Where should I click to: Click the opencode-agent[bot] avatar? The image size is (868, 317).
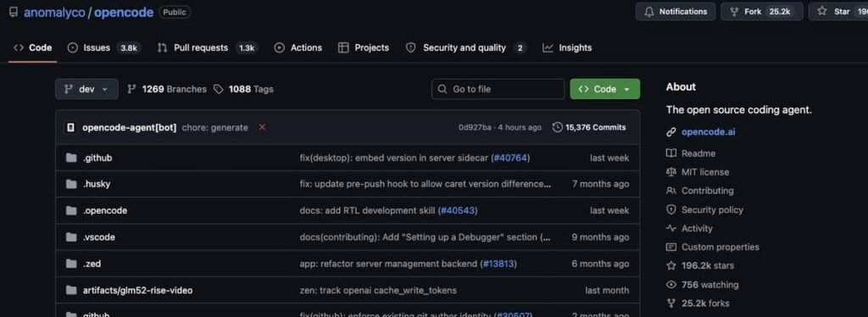pyautogui.click(x=70, y=127)
